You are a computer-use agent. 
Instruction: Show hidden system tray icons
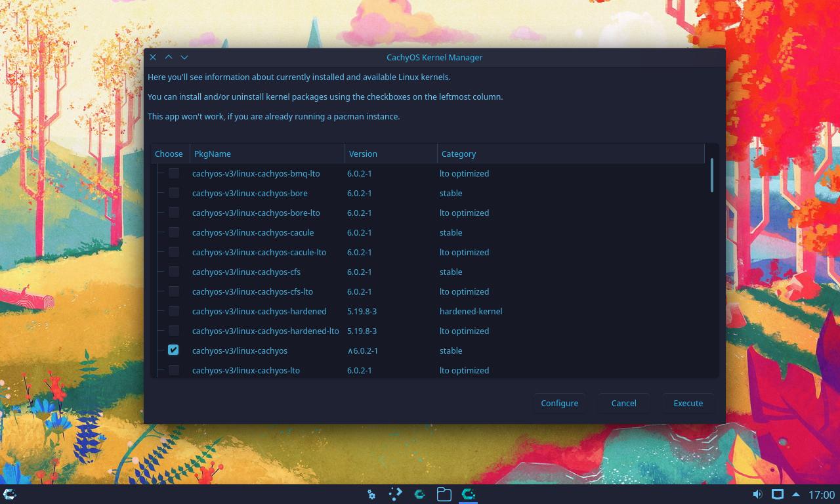(796, 494)
